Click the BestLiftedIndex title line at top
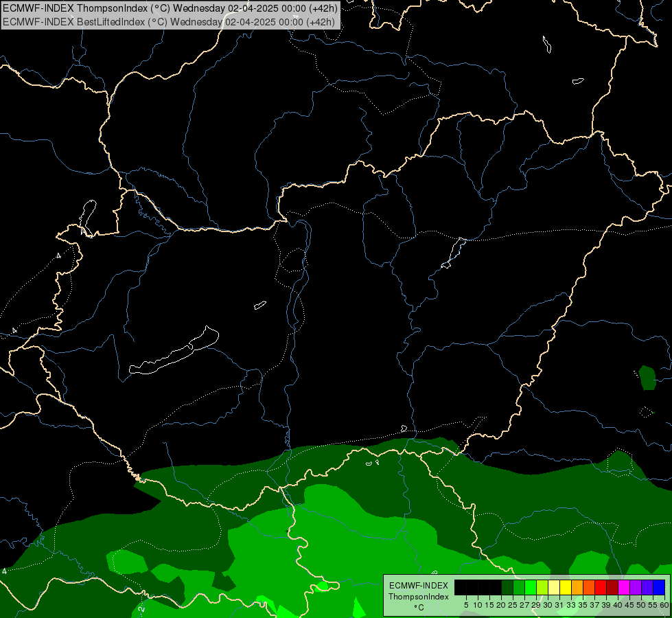 (x=168, y=21)
